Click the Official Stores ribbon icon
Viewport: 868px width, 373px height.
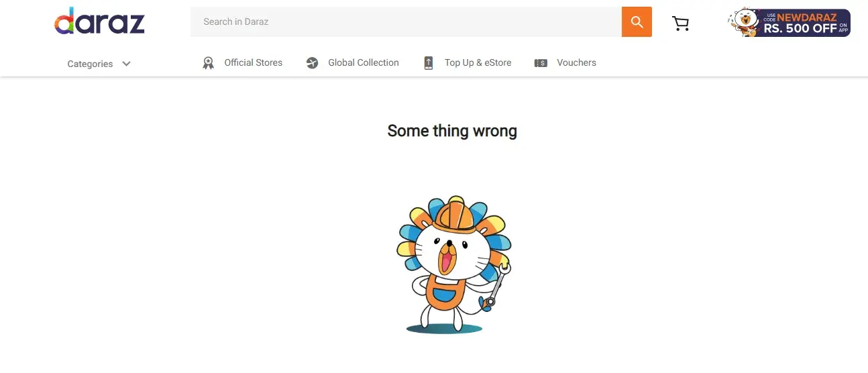click(x=208, y=63)
